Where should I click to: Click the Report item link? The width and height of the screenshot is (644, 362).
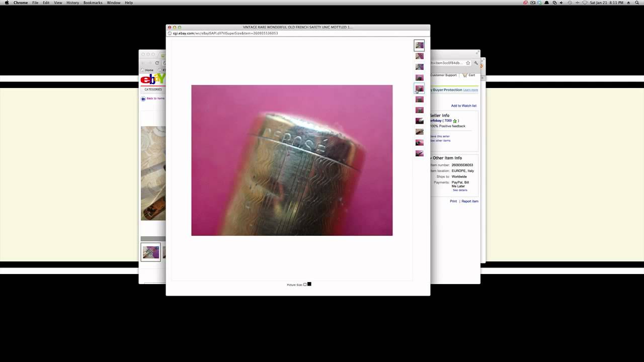(470, 201)
